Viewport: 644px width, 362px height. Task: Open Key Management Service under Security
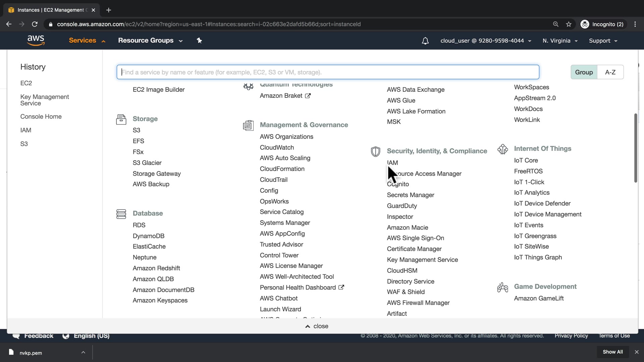422,260
